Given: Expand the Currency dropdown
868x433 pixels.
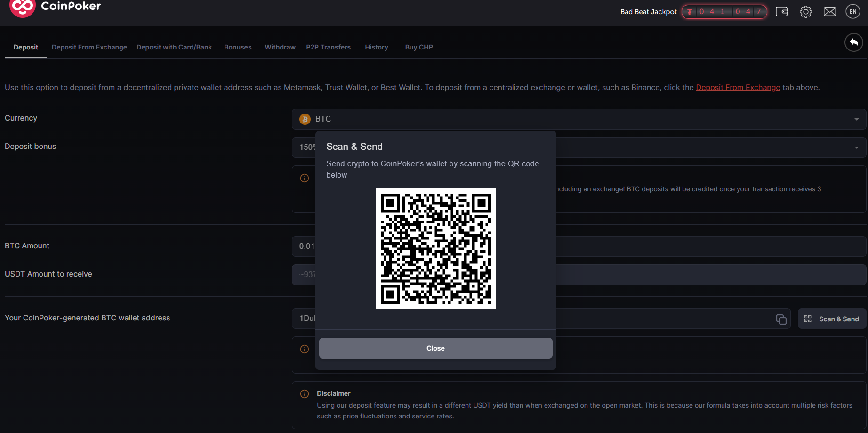Looking at the screenshot, I should (x=857, y=119).
